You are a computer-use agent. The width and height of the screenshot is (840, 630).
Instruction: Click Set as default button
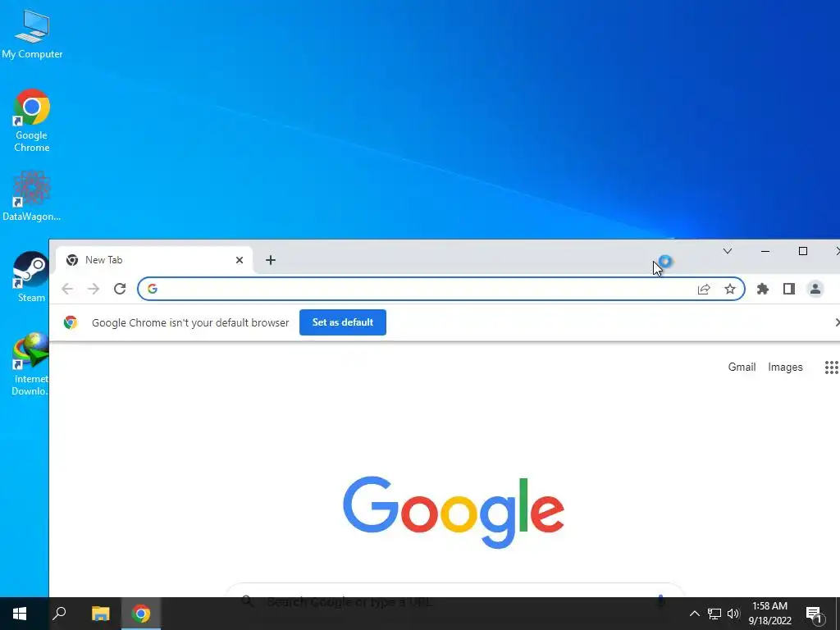343,322
